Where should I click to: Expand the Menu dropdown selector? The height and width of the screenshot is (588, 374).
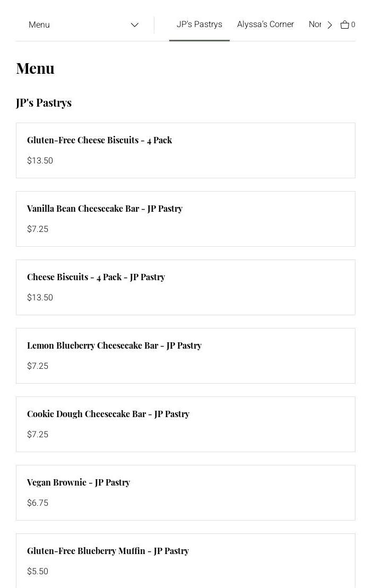tap(84, 25)
